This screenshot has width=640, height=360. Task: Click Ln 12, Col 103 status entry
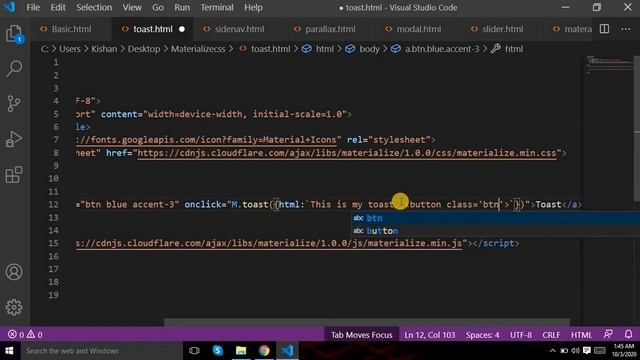pos(429,335)
